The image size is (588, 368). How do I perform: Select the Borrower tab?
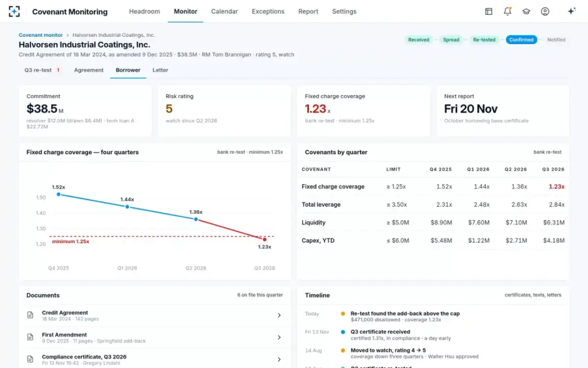[x=128, y=70]
